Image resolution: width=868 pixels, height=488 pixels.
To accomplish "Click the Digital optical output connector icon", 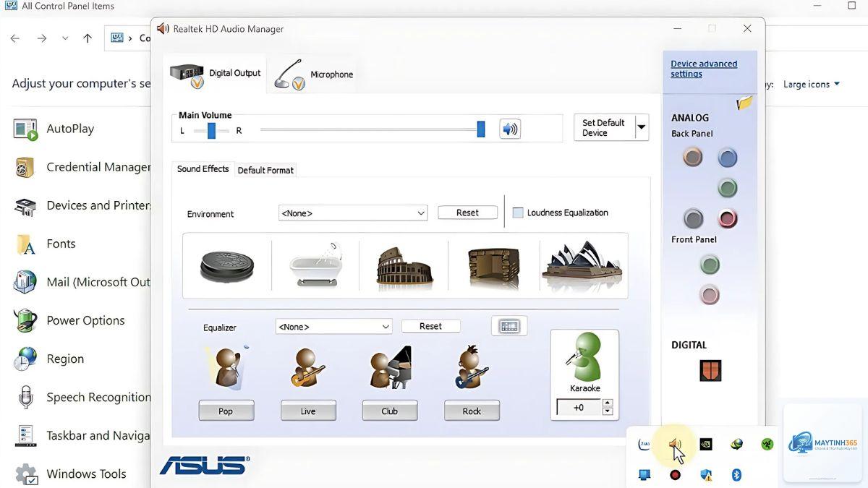I will point(710,371).
